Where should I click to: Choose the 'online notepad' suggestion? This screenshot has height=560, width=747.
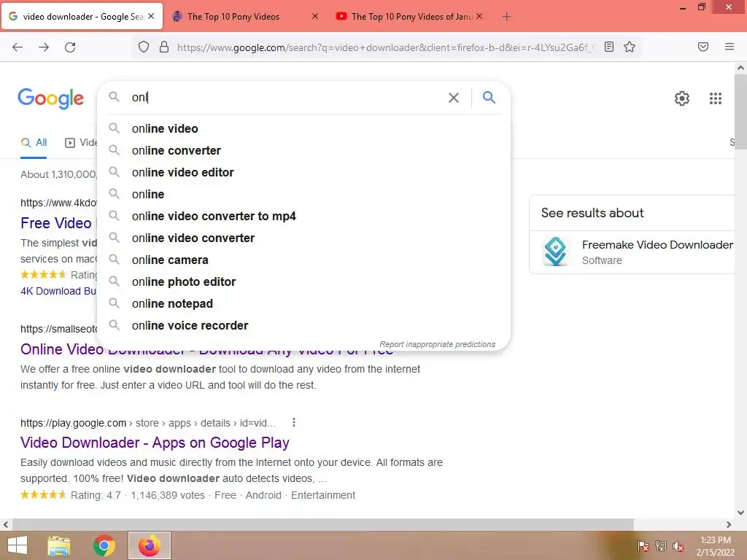point(304,304)
